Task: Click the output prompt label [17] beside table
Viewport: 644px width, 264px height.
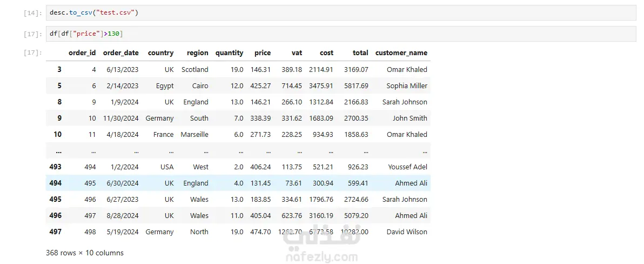Action: click(x=33, y=52)
